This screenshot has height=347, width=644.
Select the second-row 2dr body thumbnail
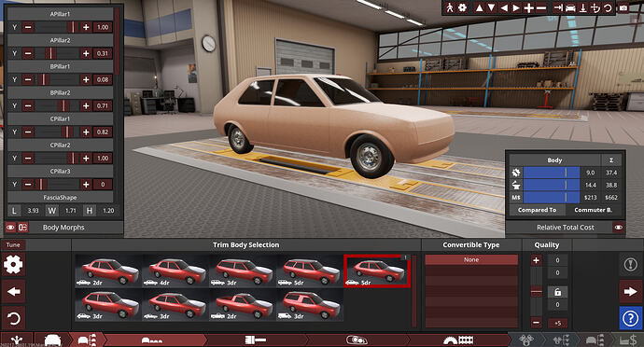coord(244,304)
